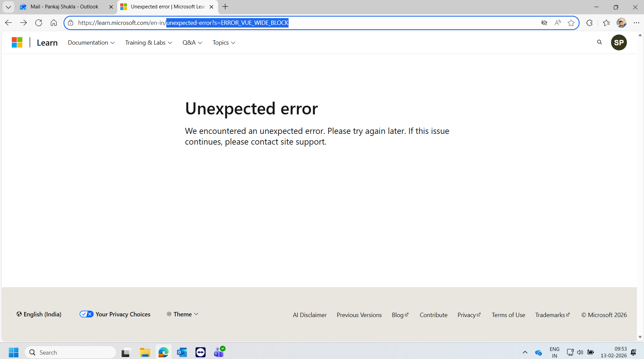Open the network display tray icon

point(570,352)
